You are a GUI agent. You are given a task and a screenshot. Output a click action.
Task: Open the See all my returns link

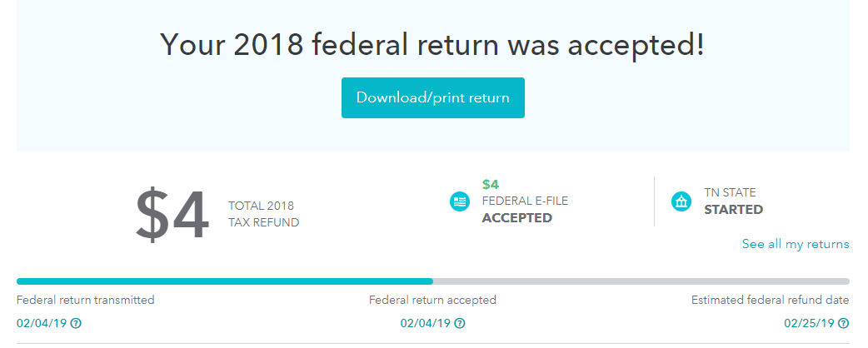[x=796, y=244]
